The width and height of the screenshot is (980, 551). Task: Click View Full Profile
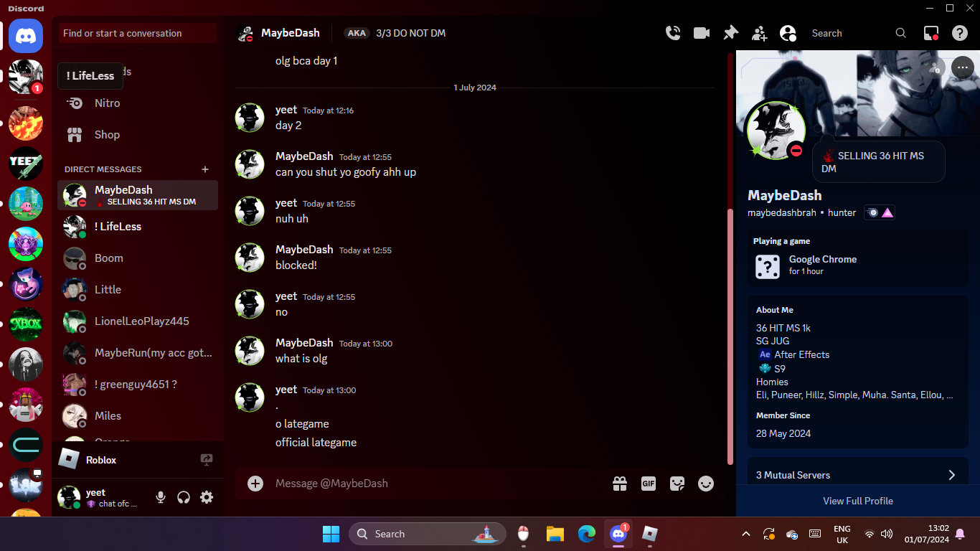pos(858,501)
